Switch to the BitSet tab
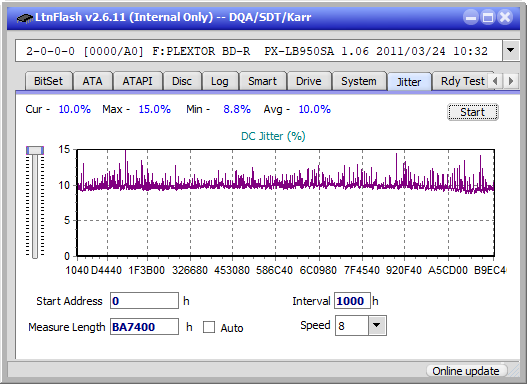The image size is (527, 384). click(x=48, y=81)
